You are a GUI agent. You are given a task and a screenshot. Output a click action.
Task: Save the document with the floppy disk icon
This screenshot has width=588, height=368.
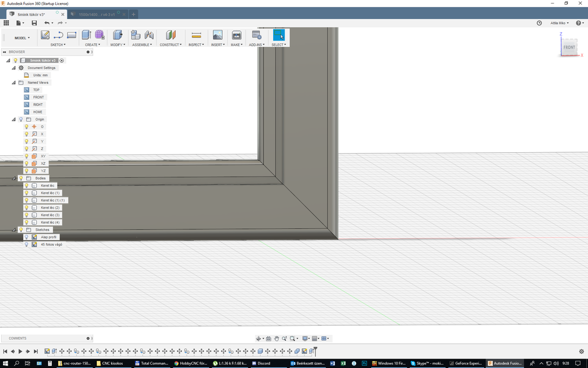34,23
